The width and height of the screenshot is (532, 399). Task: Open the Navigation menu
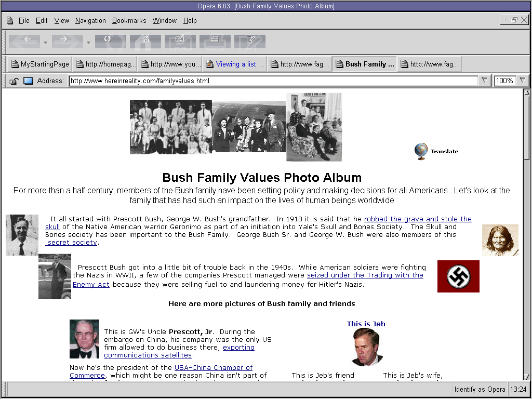coord(90,21)
